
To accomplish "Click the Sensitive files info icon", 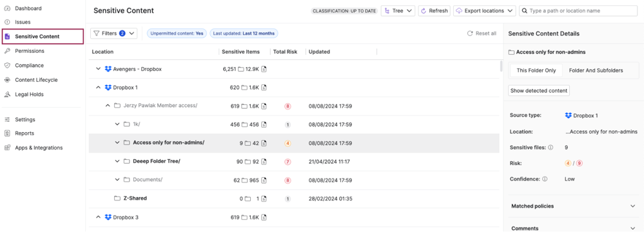I will (x=551, y=148).
